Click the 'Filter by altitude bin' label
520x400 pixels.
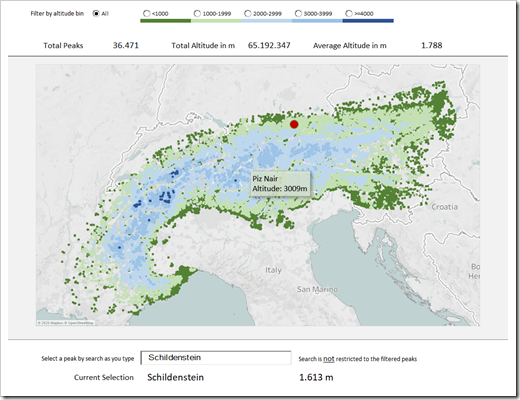point(57,14)
